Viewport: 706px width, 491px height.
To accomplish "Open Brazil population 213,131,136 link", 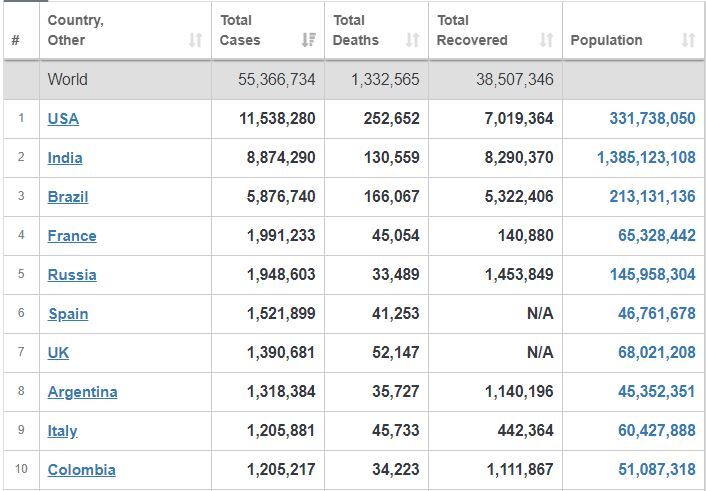I will pyautogui.click(x=652, y=196).
